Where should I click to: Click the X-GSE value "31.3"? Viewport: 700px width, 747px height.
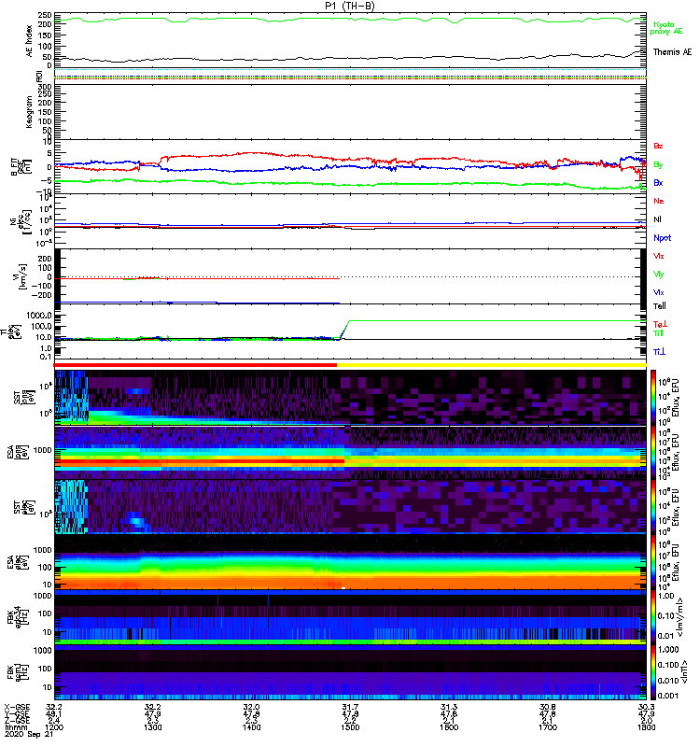click(449, 708)
